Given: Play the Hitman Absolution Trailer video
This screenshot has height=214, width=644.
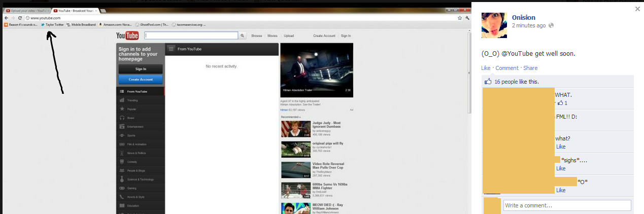Looking at the screenshot, I should (x=317, y=70).
